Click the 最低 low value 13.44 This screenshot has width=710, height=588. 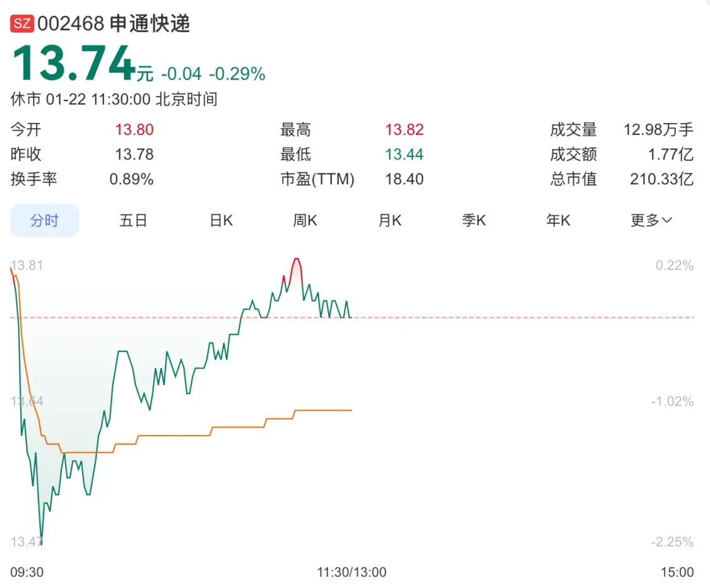coord(406,154)
